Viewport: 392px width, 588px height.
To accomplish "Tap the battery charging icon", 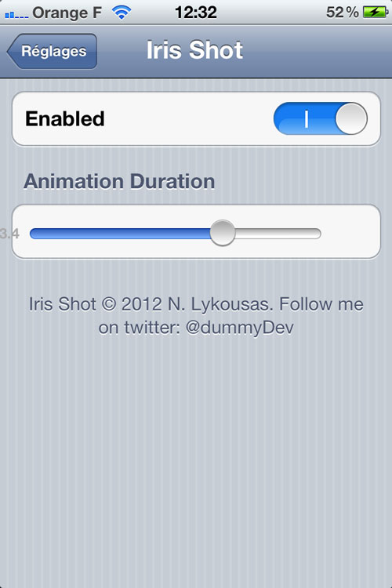I will 376,13.
